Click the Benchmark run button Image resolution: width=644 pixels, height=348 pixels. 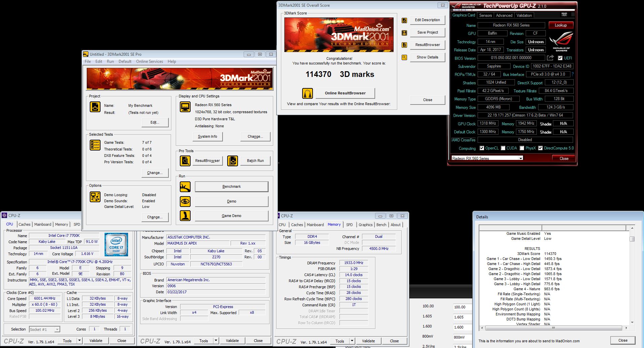click(232, 186)
